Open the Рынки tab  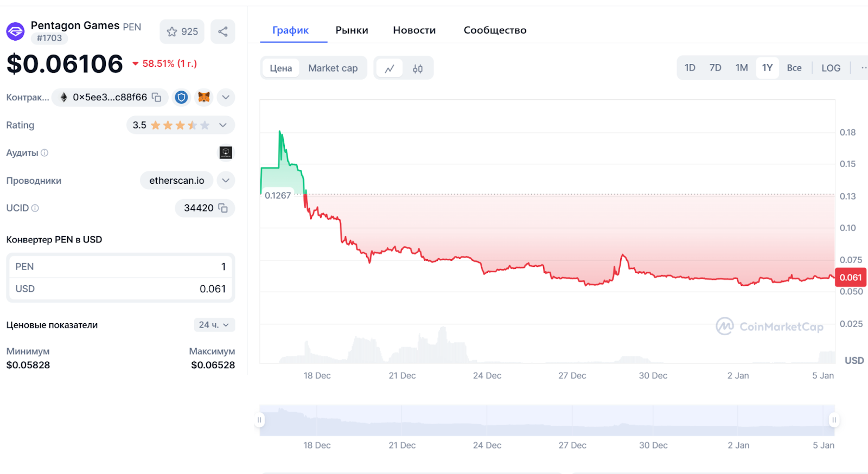(x=352, y=30)
